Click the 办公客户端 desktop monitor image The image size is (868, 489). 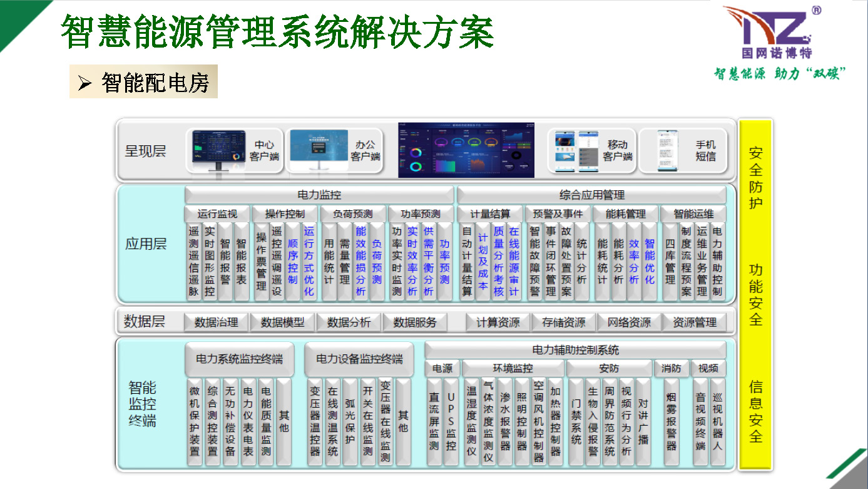tap(318, 151)
